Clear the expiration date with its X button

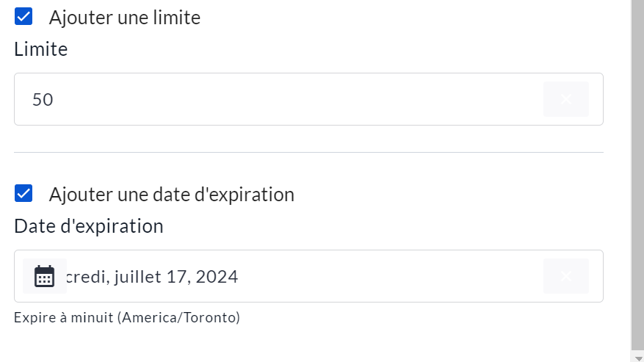[x=565, y=276]
